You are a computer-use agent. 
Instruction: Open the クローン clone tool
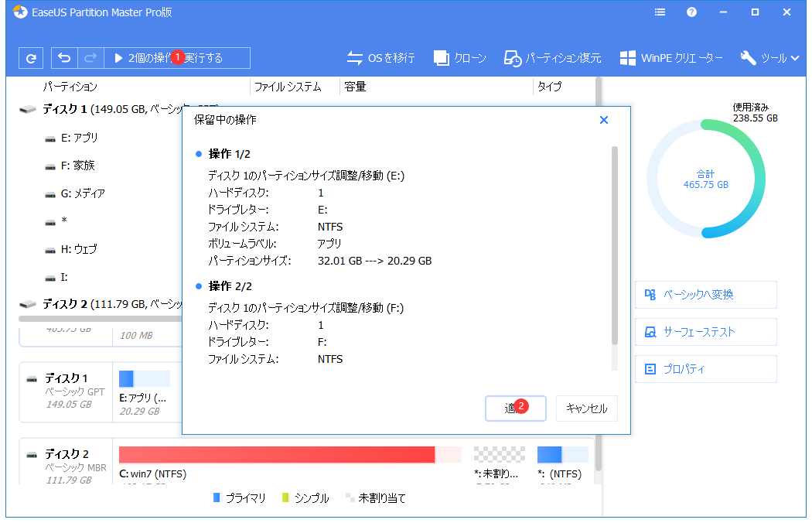pyautogui.click(x=459, y=58)
